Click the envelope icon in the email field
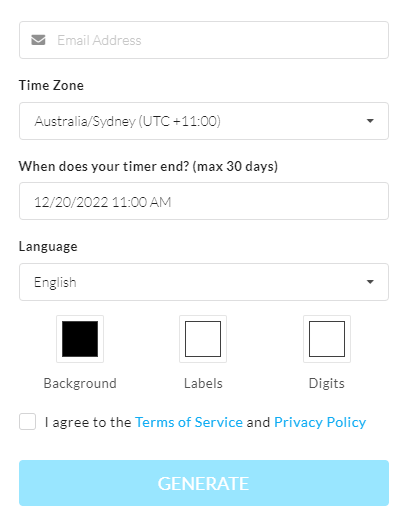This screenshot has width=414, height=528. point(38,40)
